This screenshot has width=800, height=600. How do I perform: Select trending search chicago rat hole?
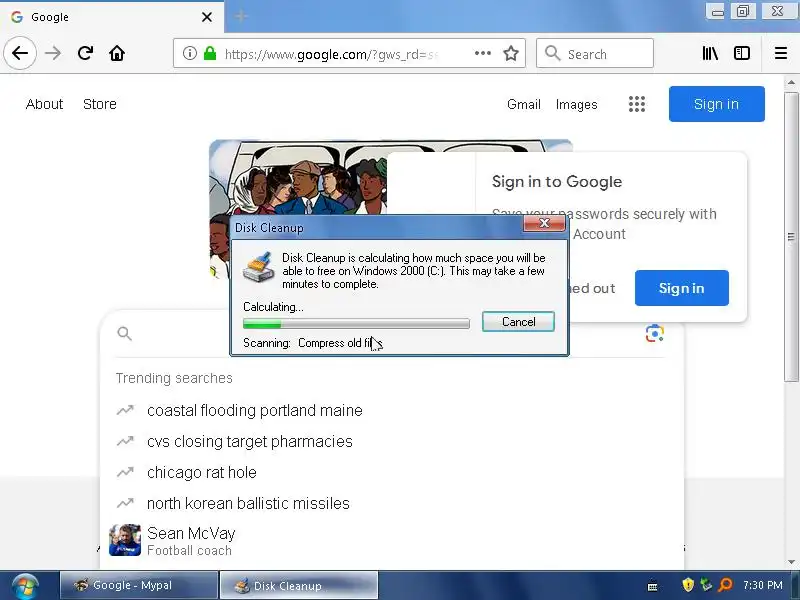click(x=202, y=472)
